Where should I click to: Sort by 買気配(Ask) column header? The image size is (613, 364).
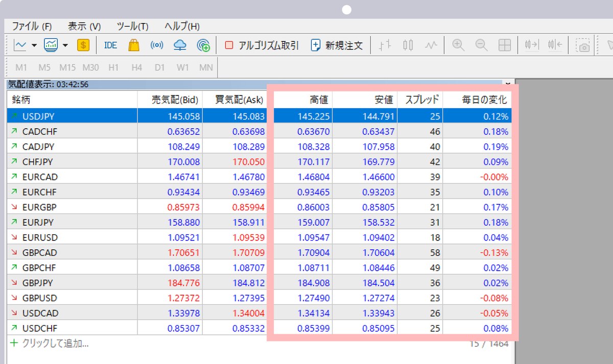(235, 100)
